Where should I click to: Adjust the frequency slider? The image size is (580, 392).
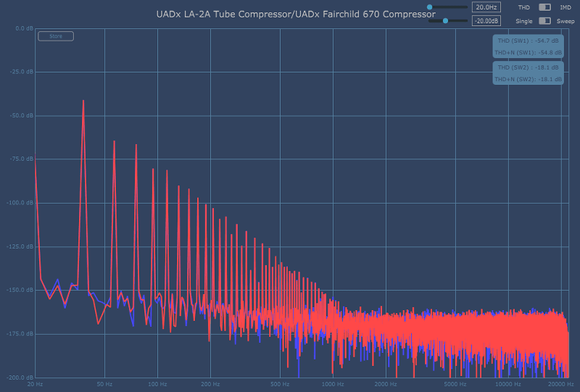448,7
